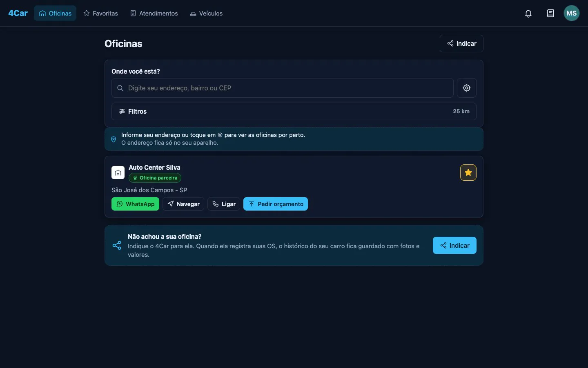Image resolution: width=588 pixels, height=368 pixels.
Task: Click the Oficinas page heading
Action: tap(123, 44)
